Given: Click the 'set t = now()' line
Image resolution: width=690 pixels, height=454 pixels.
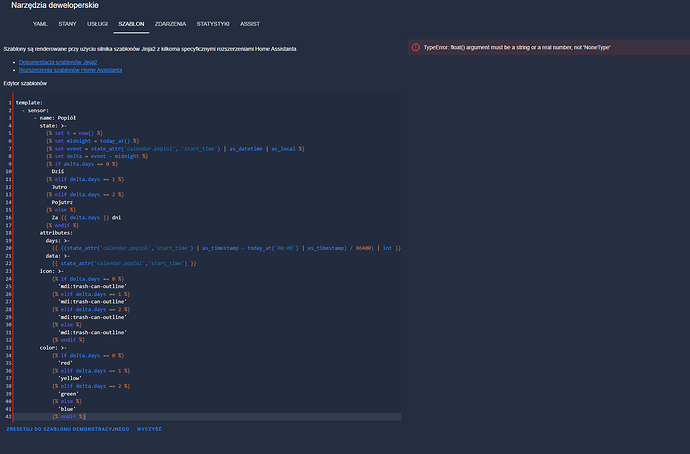Looking at the screenshot, I should click(x=74, y=133).
